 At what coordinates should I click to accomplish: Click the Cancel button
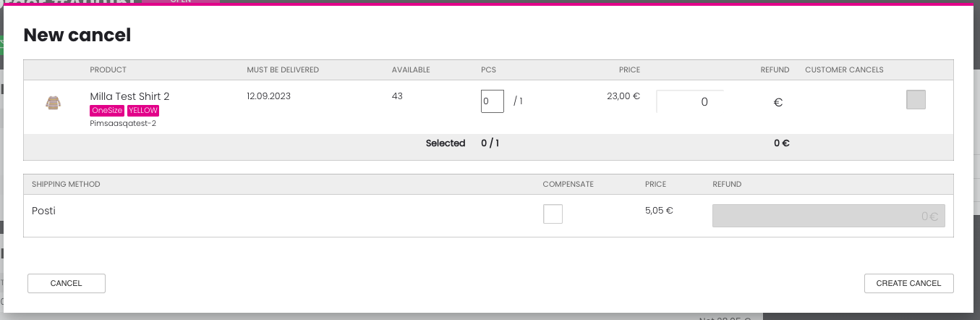tap(67, 283)
